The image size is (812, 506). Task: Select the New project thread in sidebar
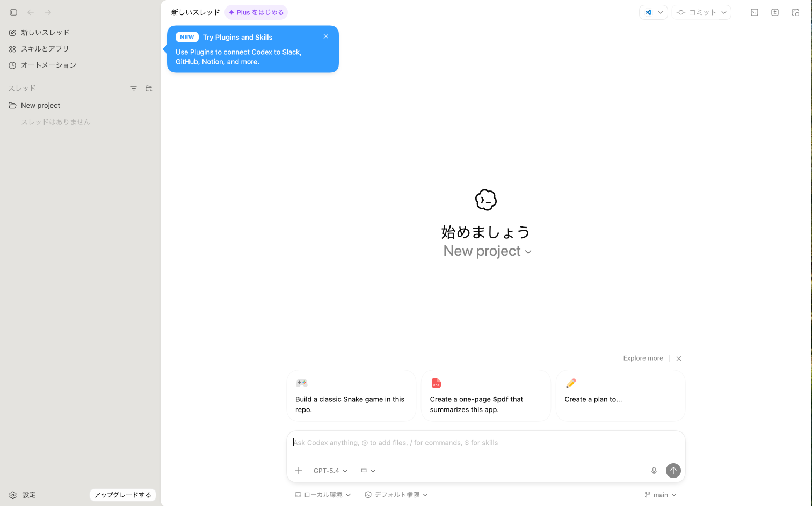click(40, 105)
